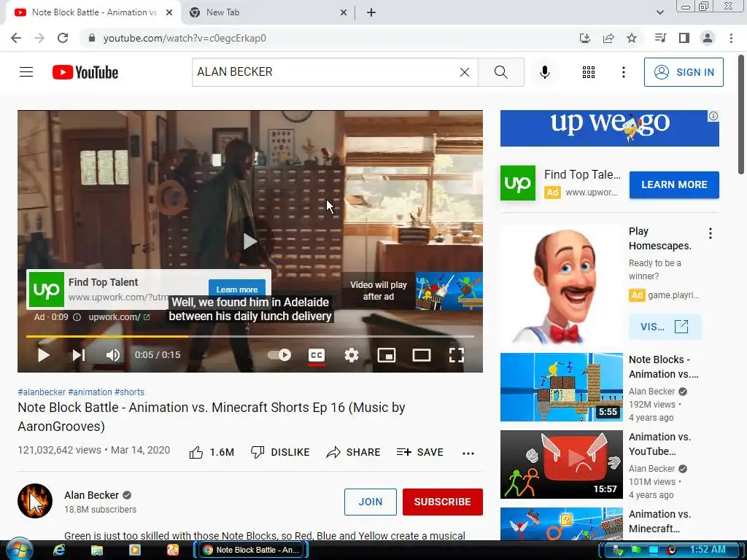Seek on the yellow ad progress bar
Image resolution: width=747 pixels, height=560 pixels.
coord(250,336)
